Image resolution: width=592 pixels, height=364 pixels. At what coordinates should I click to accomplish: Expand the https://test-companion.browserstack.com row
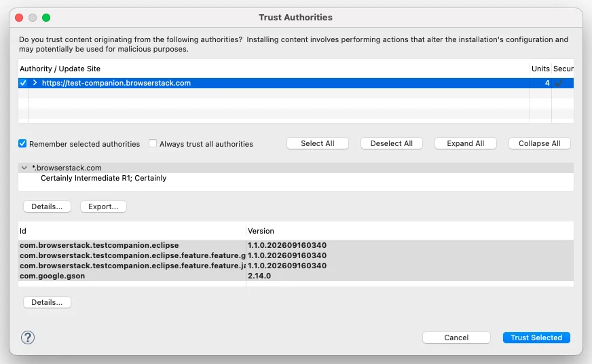click(35, 83)
